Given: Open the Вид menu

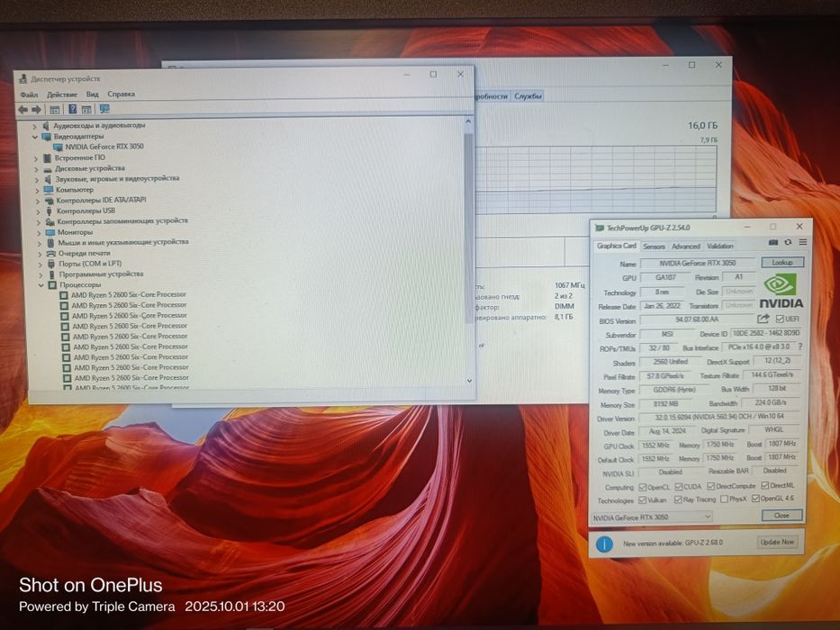Looking at the screenshot, I should click(x=92, y=94).
